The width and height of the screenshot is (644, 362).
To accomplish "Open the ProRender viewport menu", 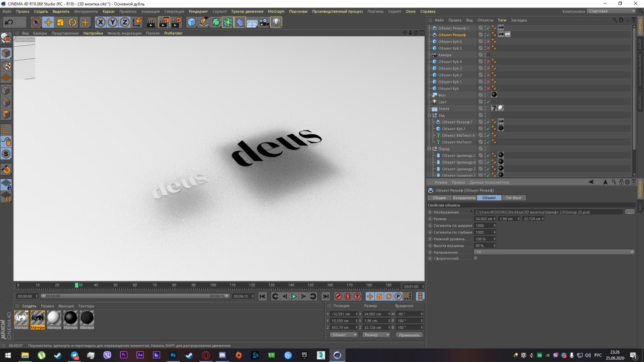I will pyautogui.click(x=173, y=33).
